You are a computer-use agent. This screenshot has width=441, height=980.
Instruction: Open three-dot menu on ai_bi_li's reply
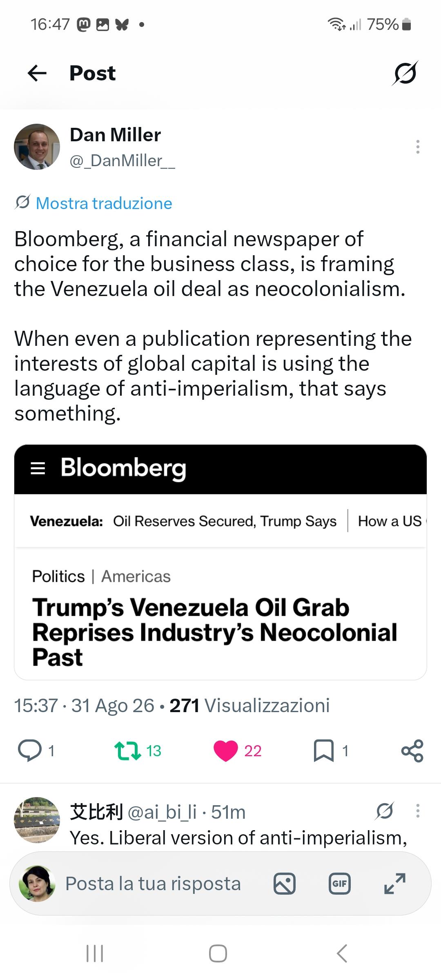417,811
